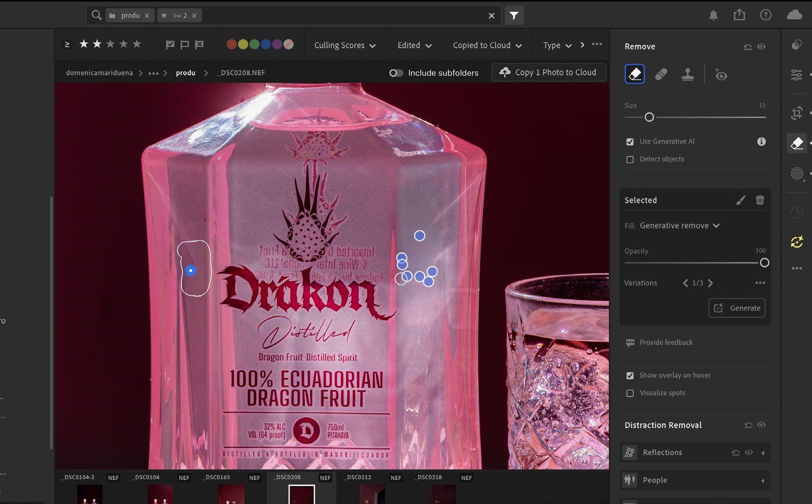Image resolution: width=812 pixels, height=504 pixels.
Task: Select the Remove eraser tool in the Remove panel
Action: 635,74
